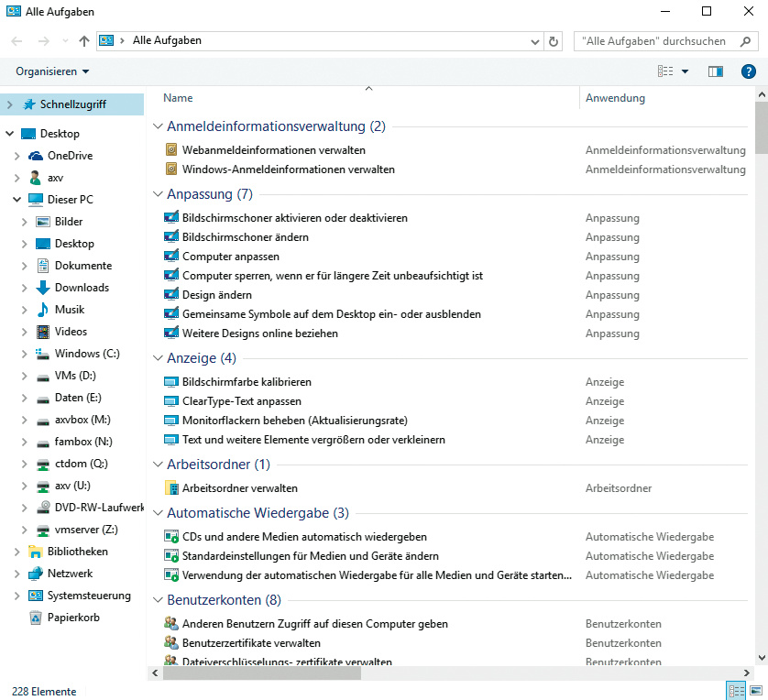Open the address bar history dropdown
Viewport: 768px width, 700px height.
pyautogui.click(x=535, y=41)
